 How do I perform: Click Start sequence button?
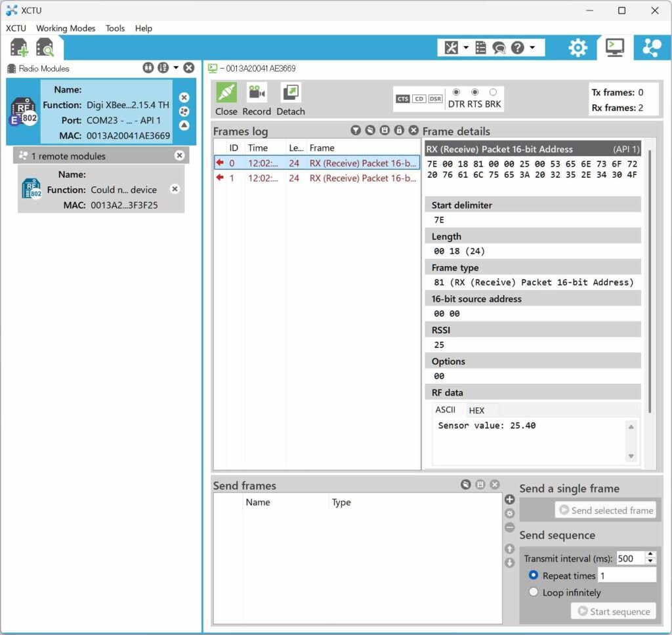click(x=614, y=611)
